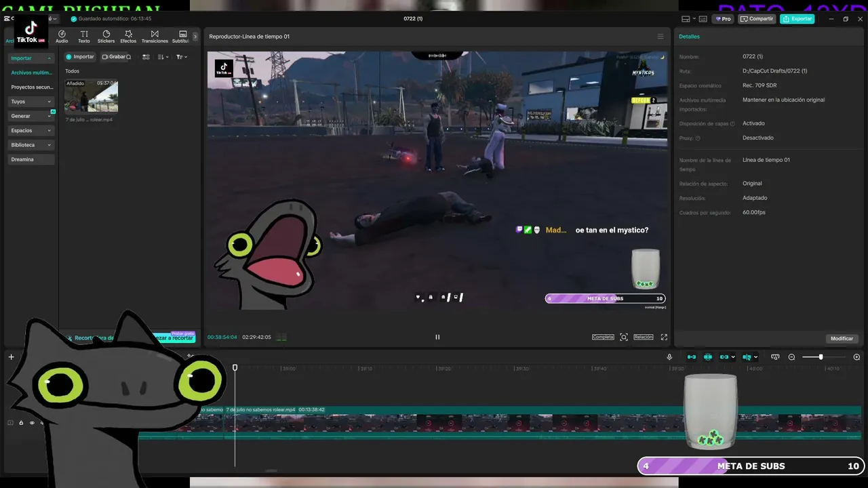Click the Exportar button
The image size is (868, 488).
tap(797, 19)
